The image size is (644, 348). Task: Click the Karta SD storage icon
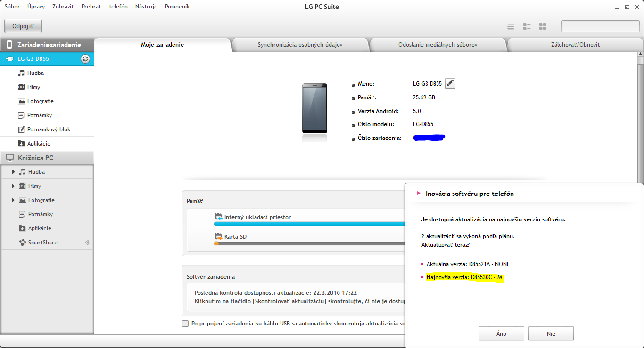219,236
